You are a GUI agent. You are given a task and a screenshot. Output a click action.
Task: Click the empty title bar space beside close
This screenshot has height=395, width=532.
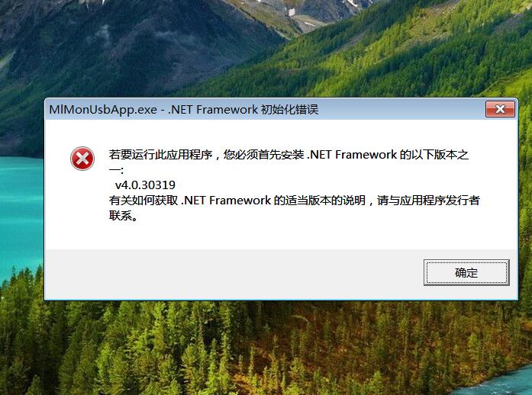(401, 110)
